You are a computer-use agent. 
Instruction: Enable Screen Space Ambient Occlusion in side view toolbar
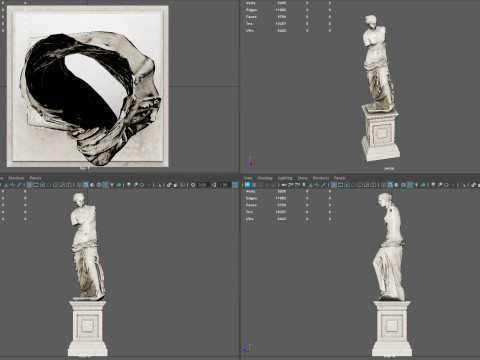433,185
